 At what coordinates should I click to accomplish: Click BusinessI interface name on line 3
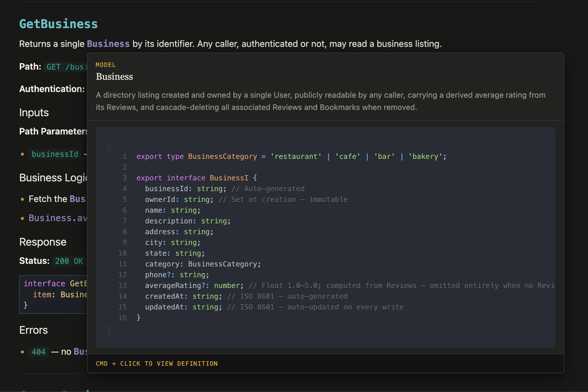coord(229,178)
